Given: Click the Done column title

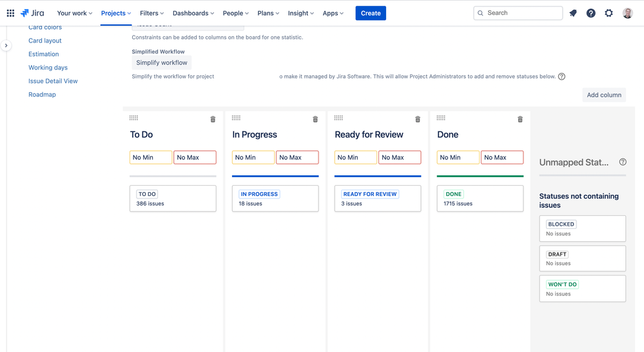Looking at the screenshot, I should point(447,135).
